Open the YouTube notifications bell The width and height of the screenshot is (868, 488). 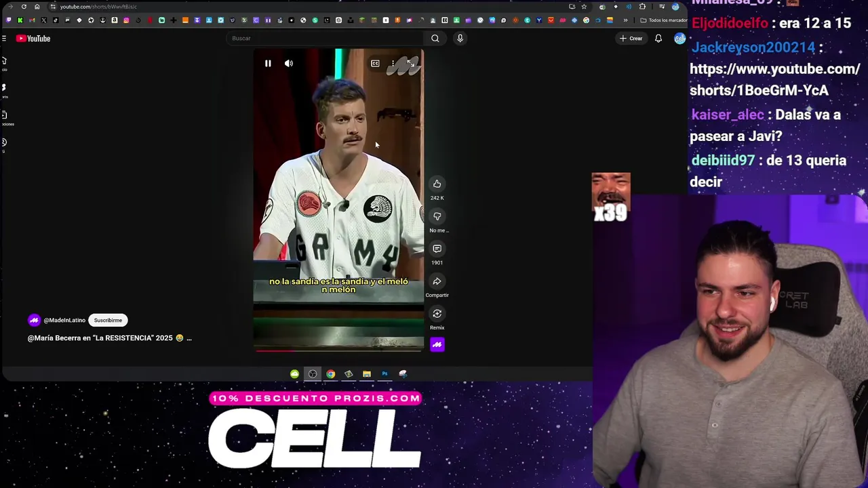point(658,39)
